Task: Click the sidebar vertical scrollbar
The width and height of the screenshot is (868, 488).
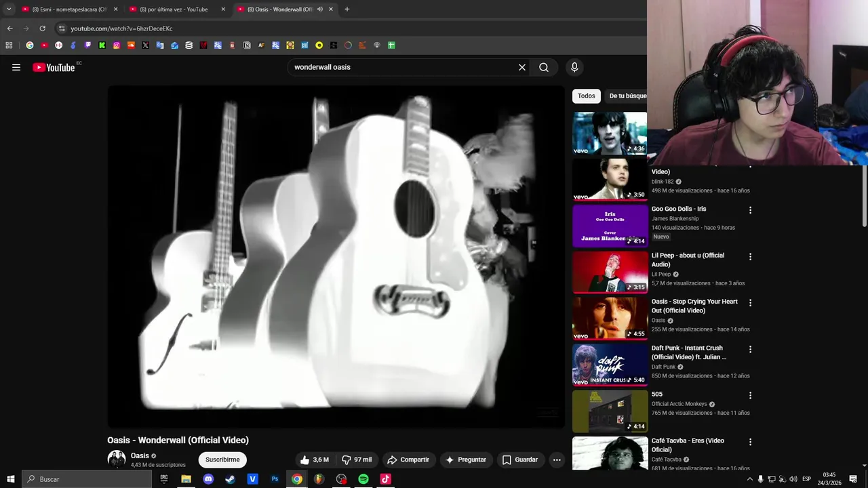Action: 865,197
